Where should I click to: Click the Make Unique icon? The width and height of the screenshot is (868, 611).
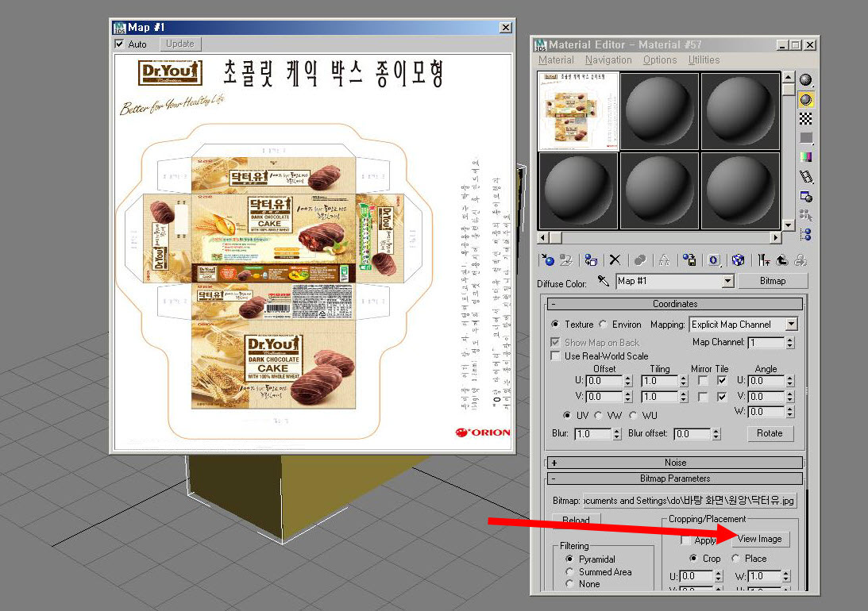pos(664,260)
